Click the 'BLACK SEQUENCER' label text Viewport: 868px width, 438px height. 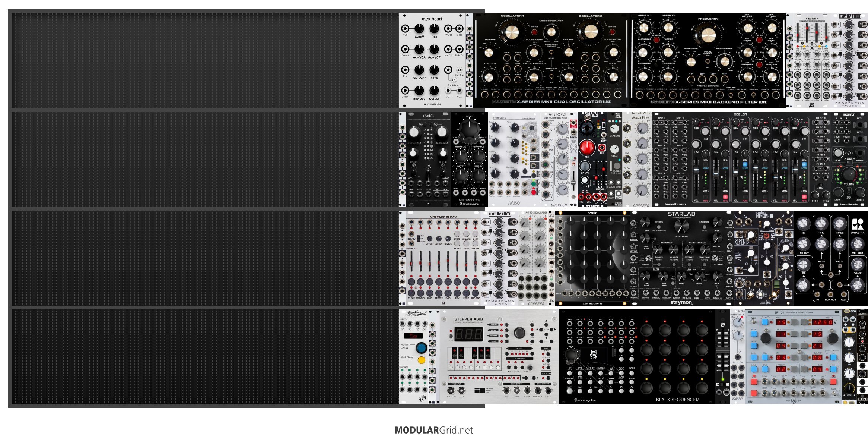click(677, 400)
